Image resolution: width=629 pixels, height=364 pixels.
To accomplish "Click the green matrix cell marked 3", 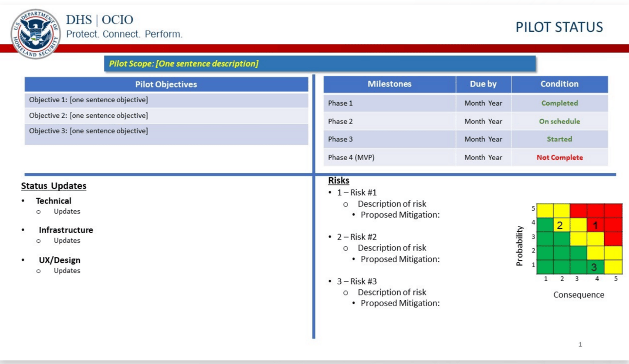I will click(595, 267).
